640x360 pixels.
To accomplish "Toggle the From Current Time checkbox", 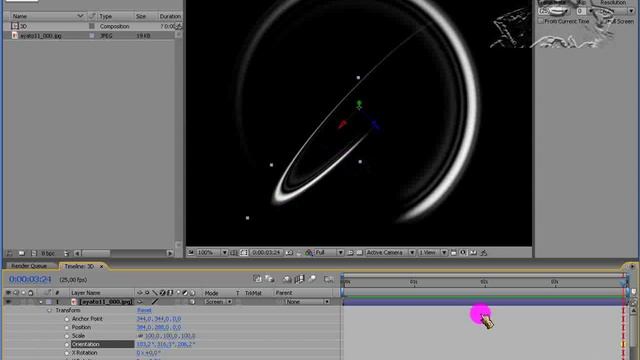I will pos(541,21).
